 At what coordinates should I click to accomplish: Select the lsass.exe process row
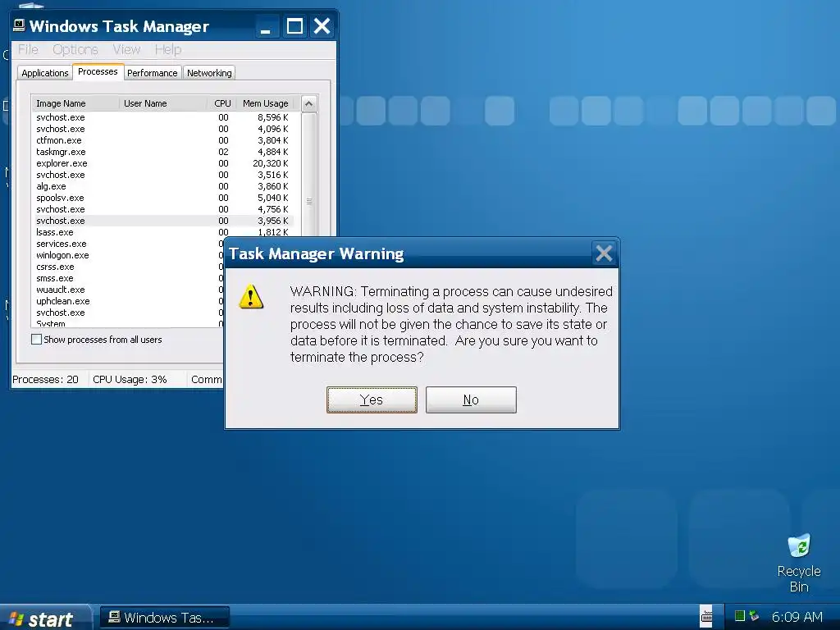162,232
